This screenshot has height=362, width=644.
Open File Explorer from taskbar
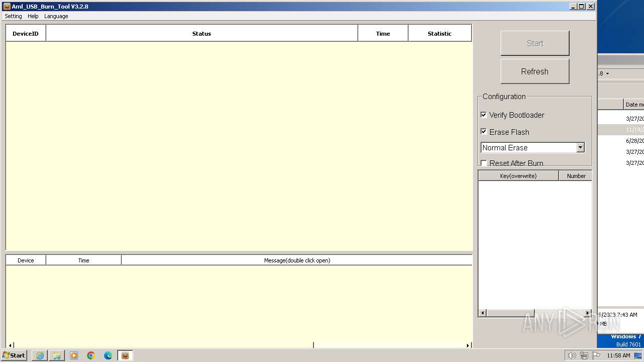(x=57, y=355)
